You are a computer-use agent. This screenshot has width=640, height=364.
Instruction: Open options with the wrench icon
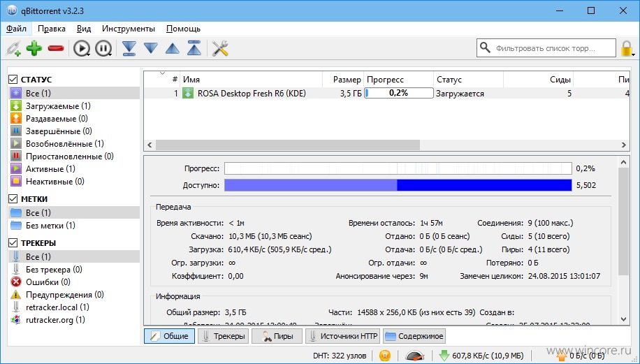click(220, 49)
